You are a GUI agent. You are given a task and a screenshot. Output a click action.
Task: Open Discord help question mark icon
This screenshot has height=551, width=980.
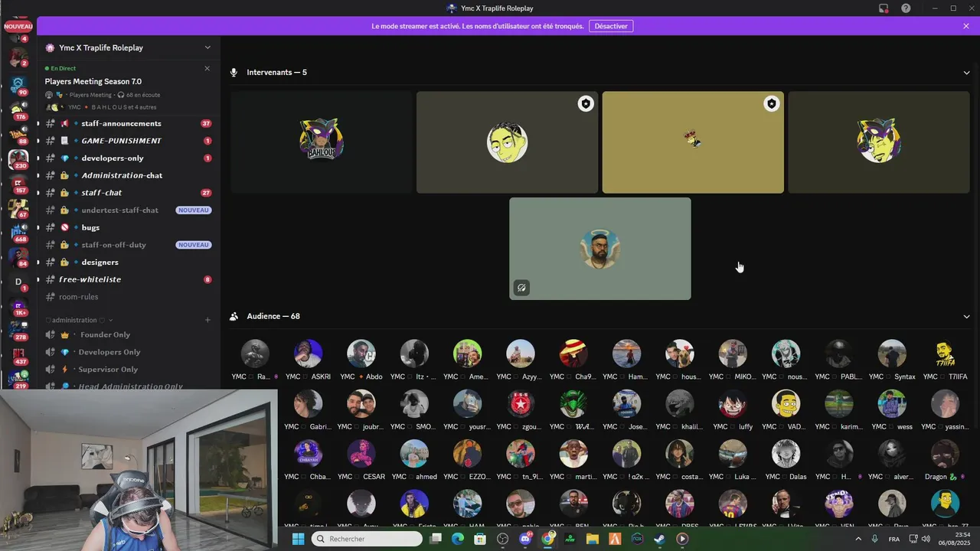click(x=906, y=8)
